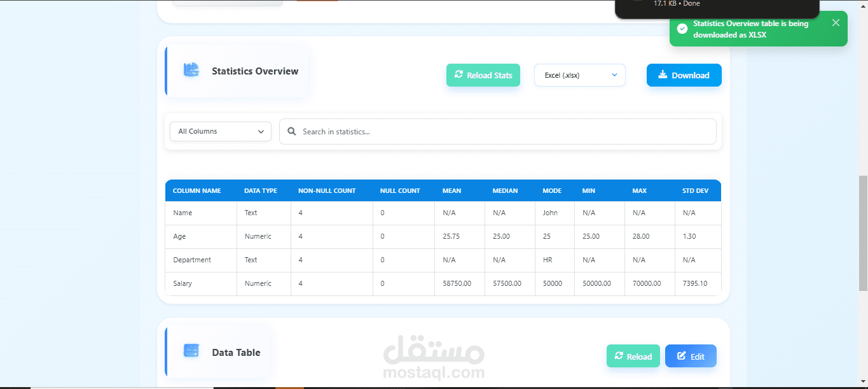Select the Salary row cell
Screen dimensions: 868x389
point(201,283)
